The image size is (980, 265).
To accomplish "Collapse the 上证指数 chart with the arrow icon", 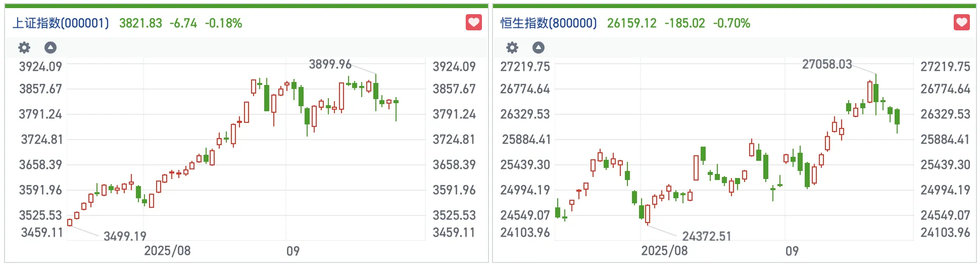I will (x=51, y=48).
